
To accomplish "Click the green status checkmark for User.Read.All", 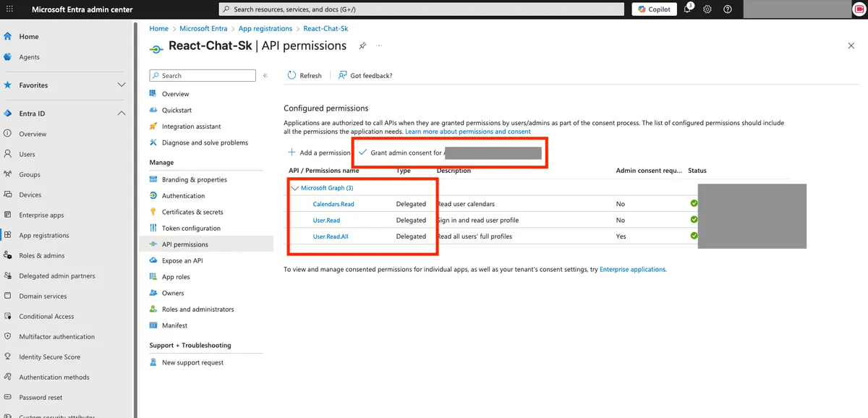I will (693, 236).
